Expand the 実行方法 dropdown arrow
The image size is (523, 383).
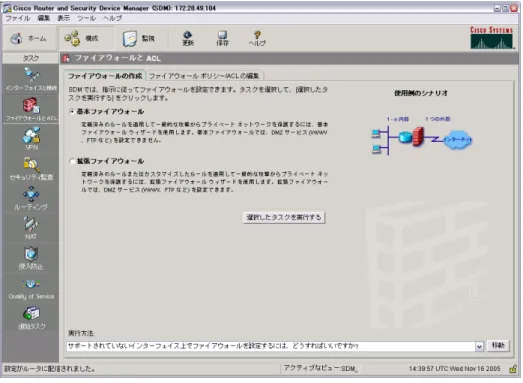(479, 346)
